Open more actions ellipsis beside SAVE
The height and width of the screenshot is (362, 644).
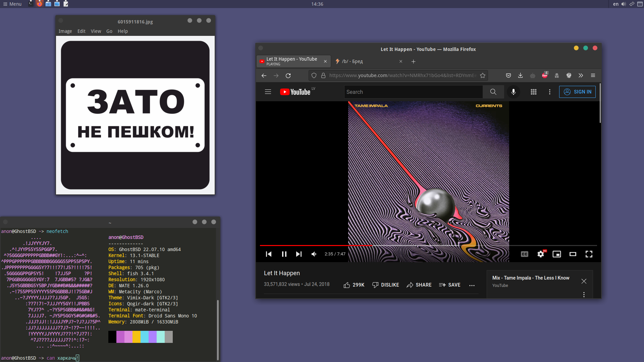[472, 285]
